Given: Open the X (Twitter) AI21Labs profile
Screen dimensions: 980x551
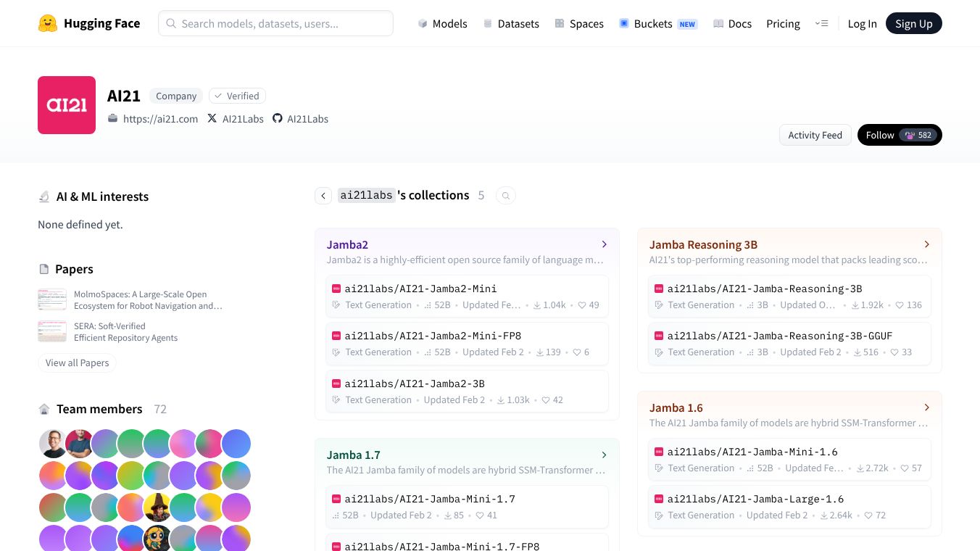Looking at the screenshot, I should click(x=236, y=119).
